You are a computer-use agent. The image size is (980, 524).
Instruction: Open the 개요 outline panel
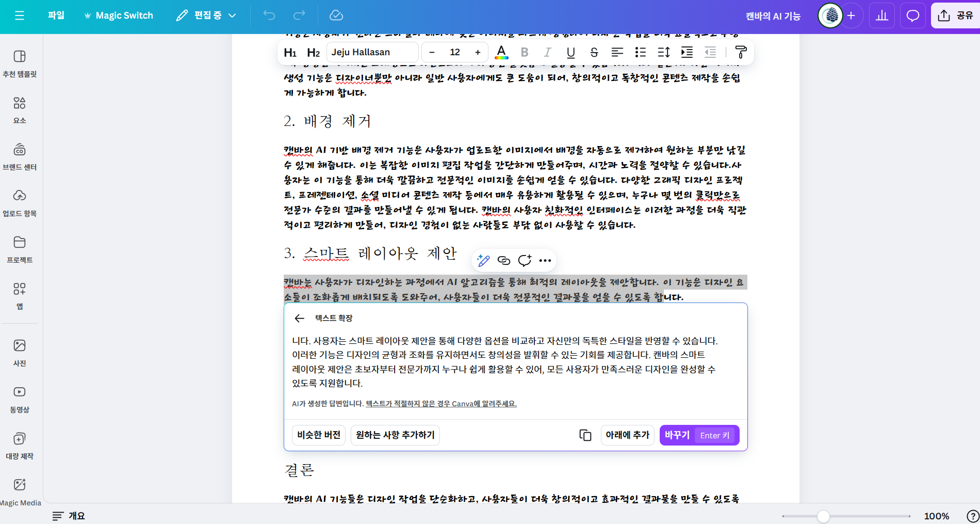(69, 516)
